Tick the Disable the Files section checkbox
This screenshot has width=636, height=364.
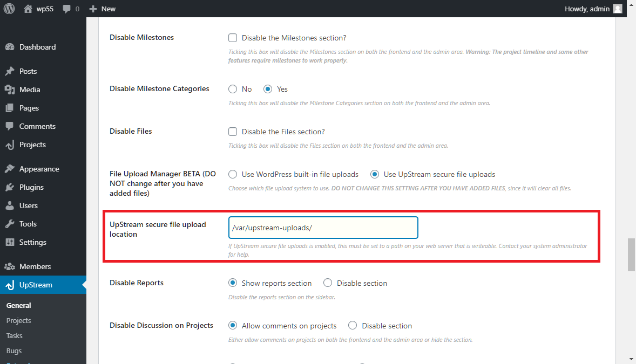tap(232, 131)
